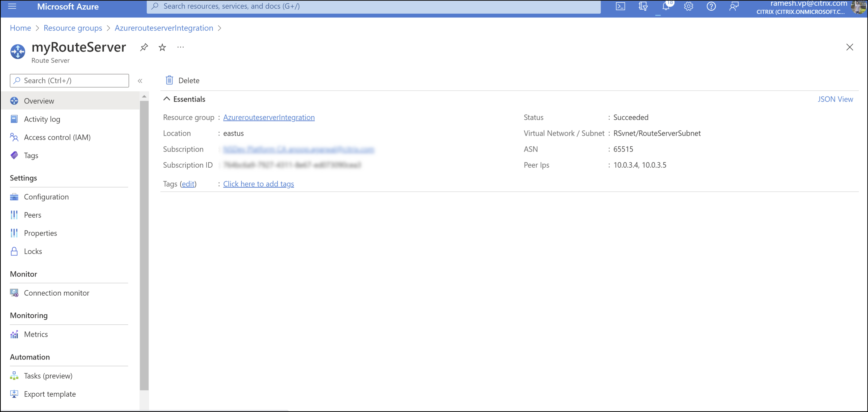Click the pin icon to pin resource

144,47
